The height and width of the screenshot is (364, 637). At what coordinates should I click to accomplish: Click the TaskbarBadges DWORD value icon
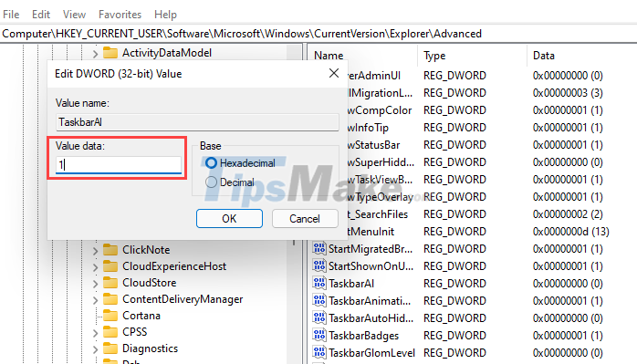[x=319, y=335]
